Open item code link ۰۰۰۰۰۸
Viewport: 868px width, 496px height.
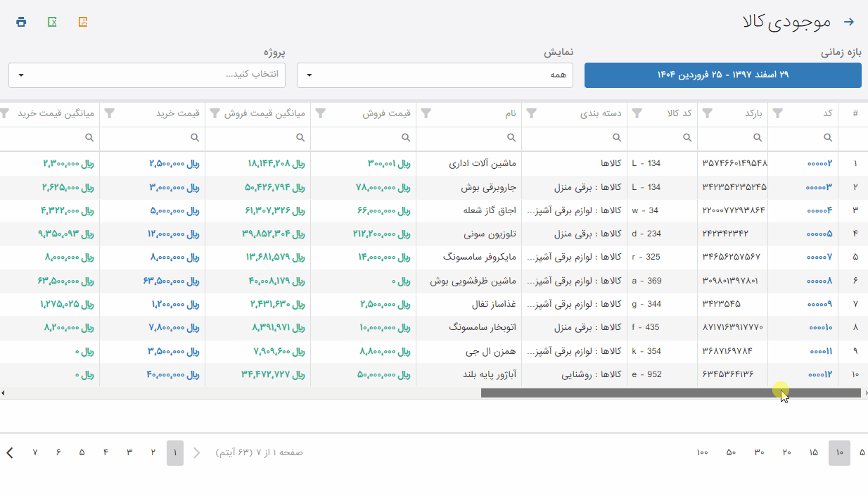point(819,281)
